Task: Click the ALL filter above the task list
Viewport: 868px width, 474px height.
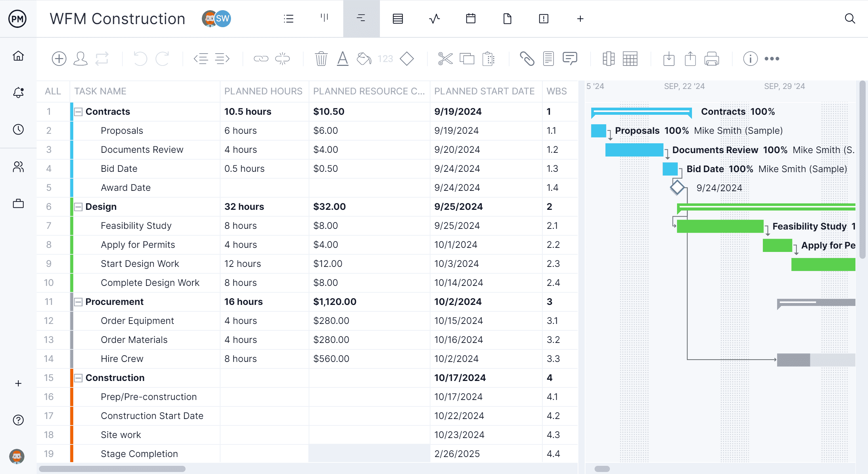Action: click(53, 91)
